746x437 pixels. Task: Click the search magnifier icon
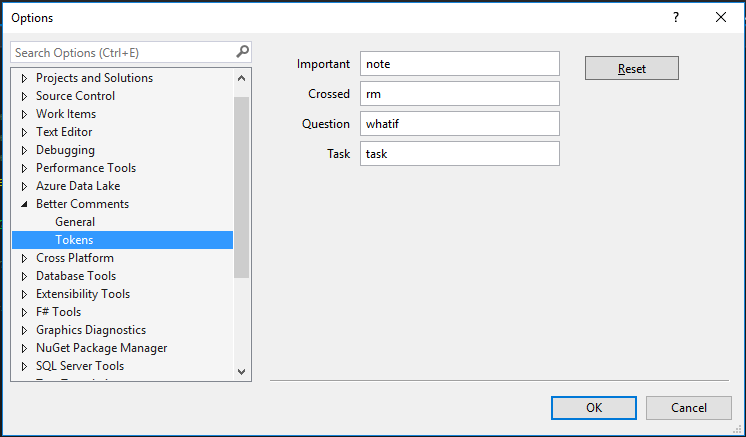242,52
